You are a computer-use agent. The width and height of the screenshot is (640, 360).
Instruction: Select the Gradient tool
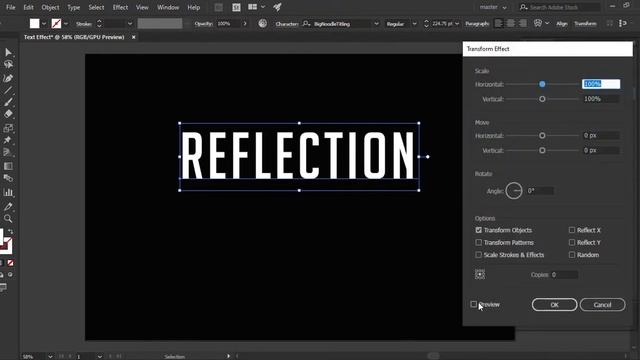8,166
